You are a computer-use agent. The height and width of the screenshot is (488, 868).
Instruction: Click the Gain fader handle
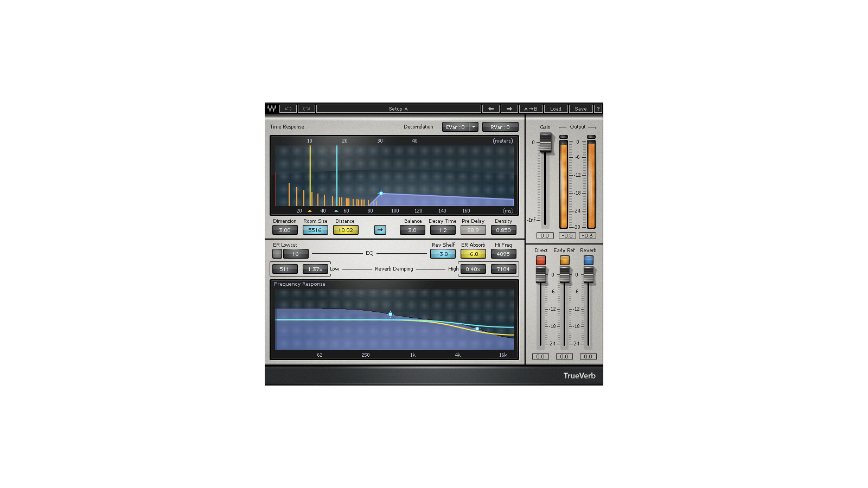(x=546, y=143)
